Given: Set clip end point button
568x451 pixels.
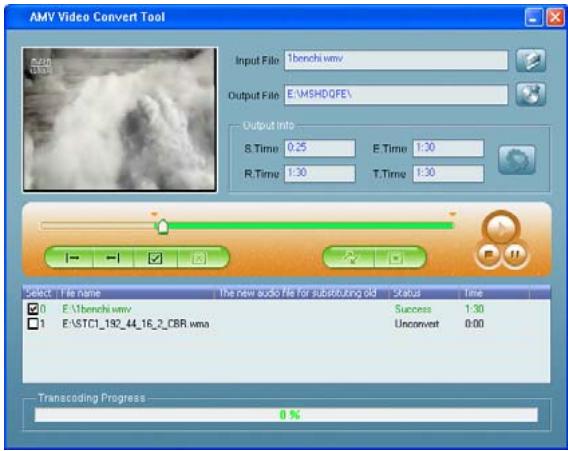Looking at the screenshot, I should pos(113,258).
